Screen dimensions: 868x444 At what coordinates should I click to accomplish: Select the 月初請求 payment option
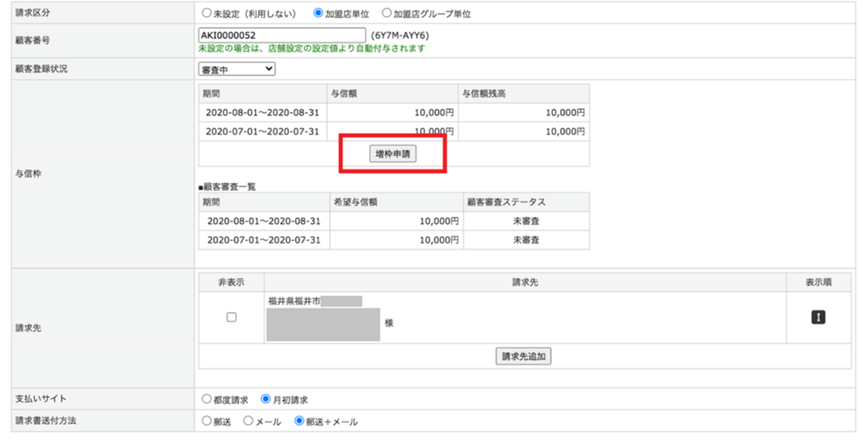point(265,399)
